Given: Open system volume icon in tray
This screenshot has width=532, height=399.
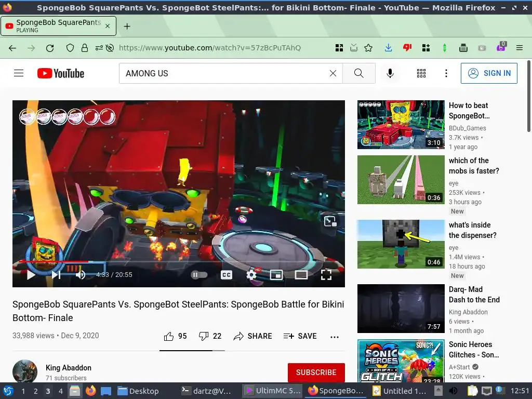Looking at the screenshot, I should coord(453,391).
